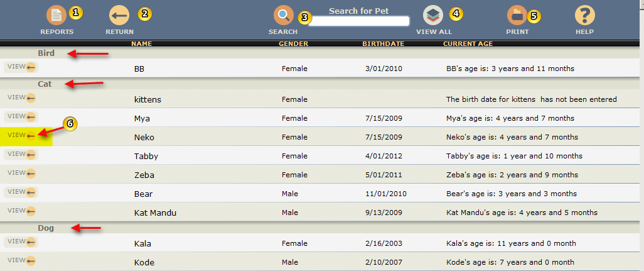Screen dimensions: 644x271
Task: Click the View All layers icon
Action: coord(433,15)
